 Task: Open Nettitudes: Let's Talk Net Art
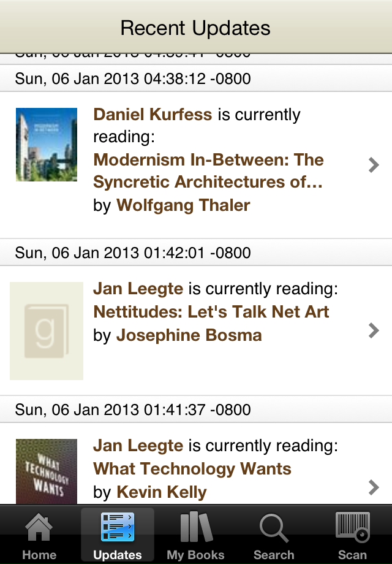(211, 311)
